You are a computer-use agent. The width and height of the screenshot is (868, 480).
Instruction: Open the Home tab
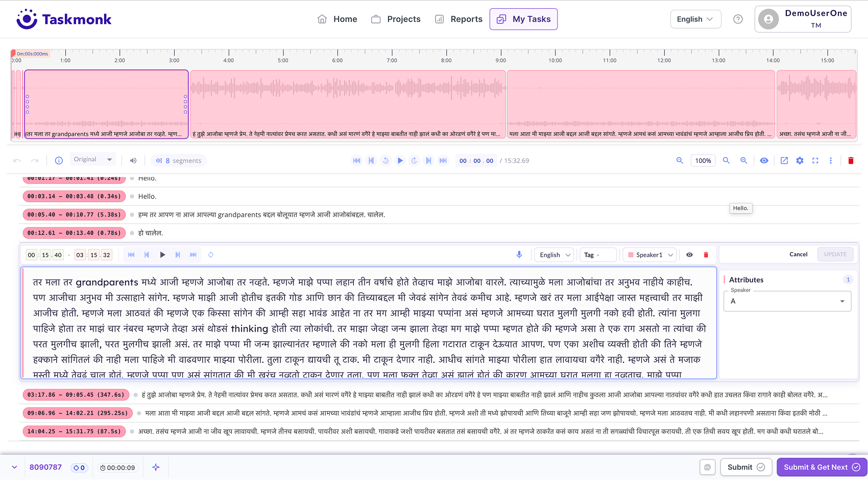(337, 19)
